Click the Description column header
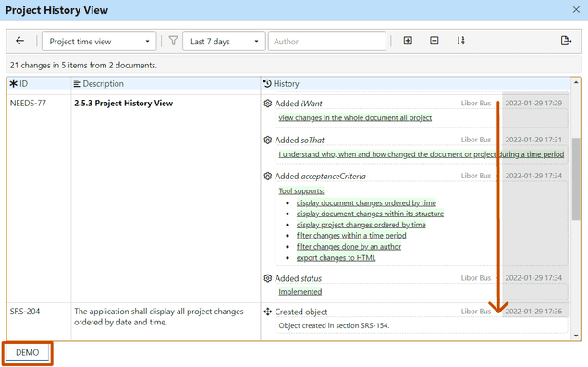 pos(165,83)
